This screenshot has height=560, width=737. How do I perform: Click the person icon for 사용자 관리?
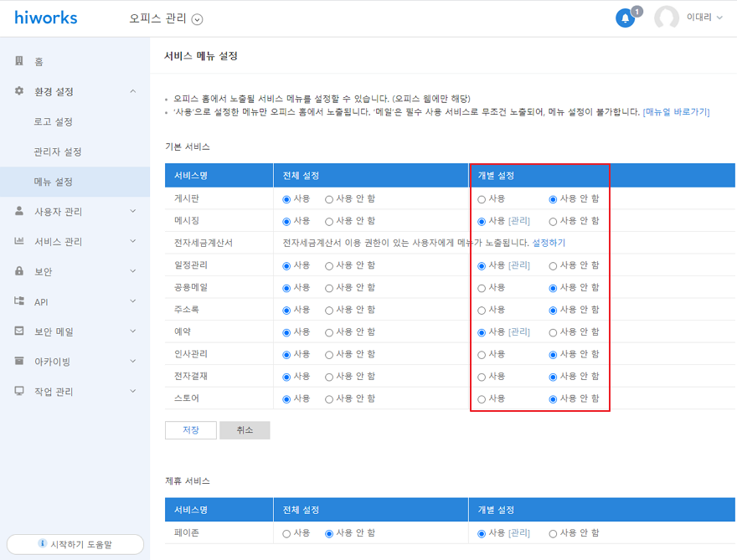pos(19,211)
